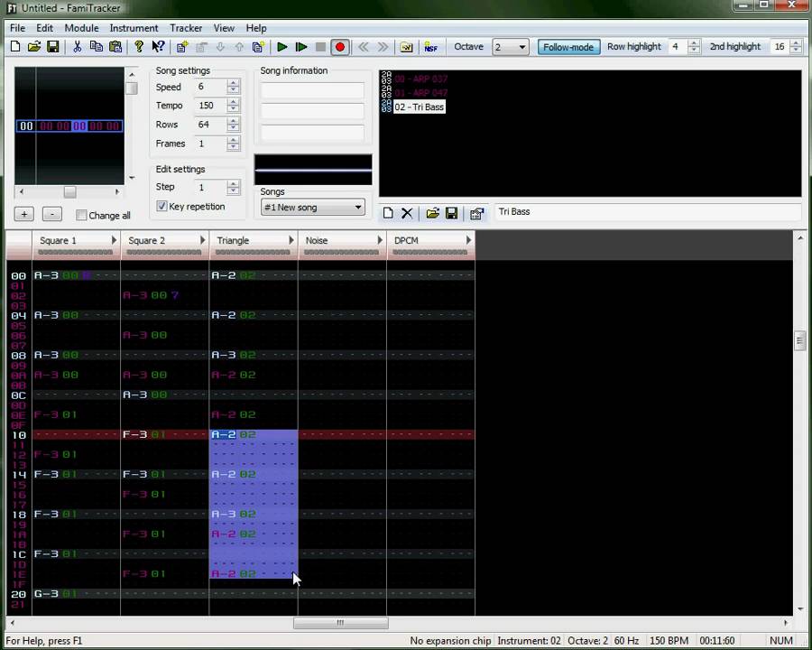Remove instrument with the X icon
Screen dimensions: 812x650
[x=407, y=213]
